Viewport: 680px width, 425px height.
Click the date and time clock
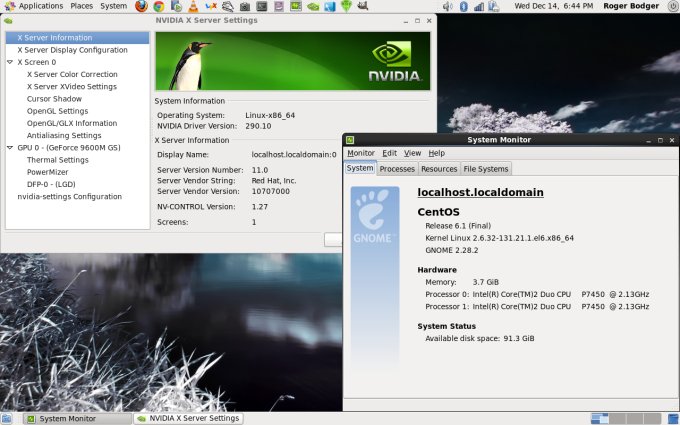(x=553, y=6)
